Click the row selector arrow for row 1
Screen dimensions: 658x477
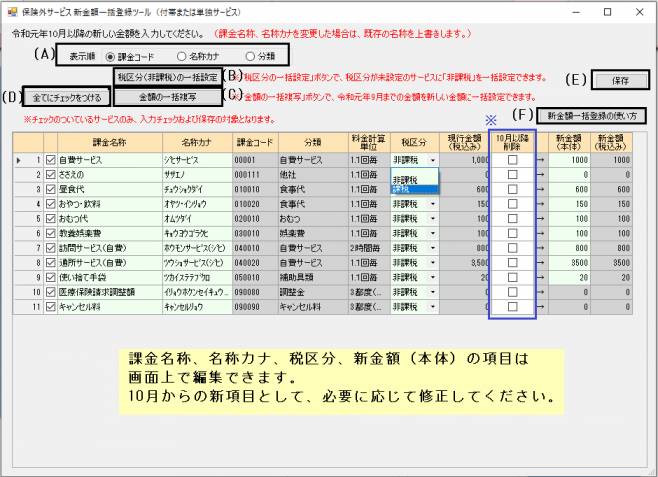click(x=19, y=159)
